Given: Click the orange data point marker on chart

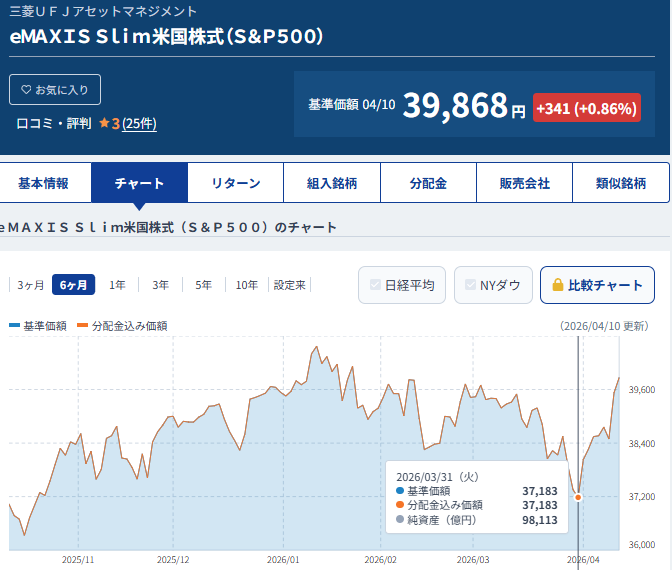Looking at the screenshot, I should pos(578,497).
